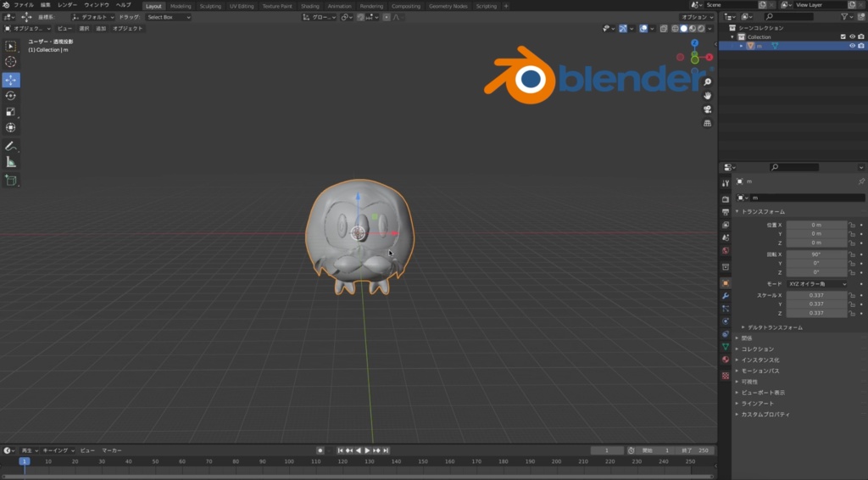The image size is (868, 480).
Task: Select the Measure tool
Action: coord(10,162)
